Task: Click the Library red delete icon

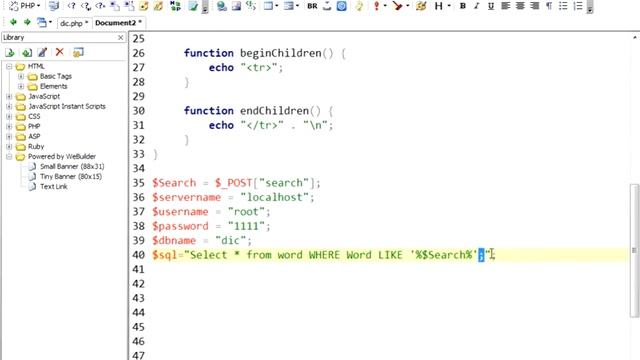Action: point(60,52)
